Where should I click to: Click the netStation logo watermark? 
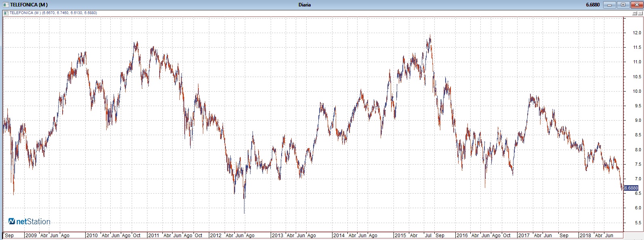coord(29,221)
